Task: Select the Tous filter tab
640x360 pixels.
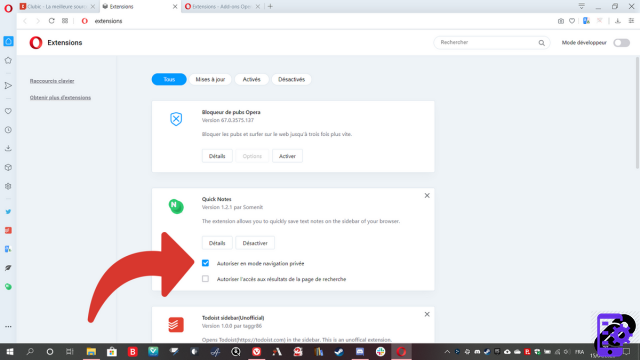Action: coord(169,79)
